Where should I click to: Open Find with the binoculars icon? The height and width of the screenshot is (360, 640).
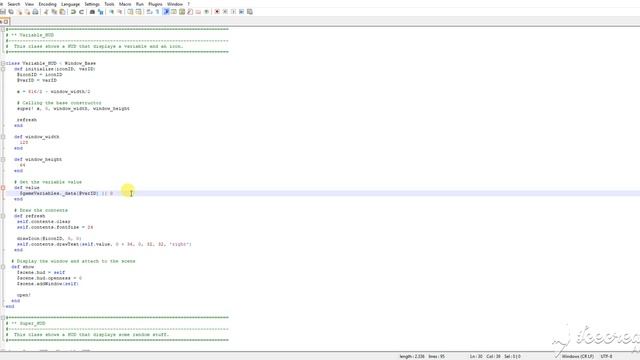(92, 12)
